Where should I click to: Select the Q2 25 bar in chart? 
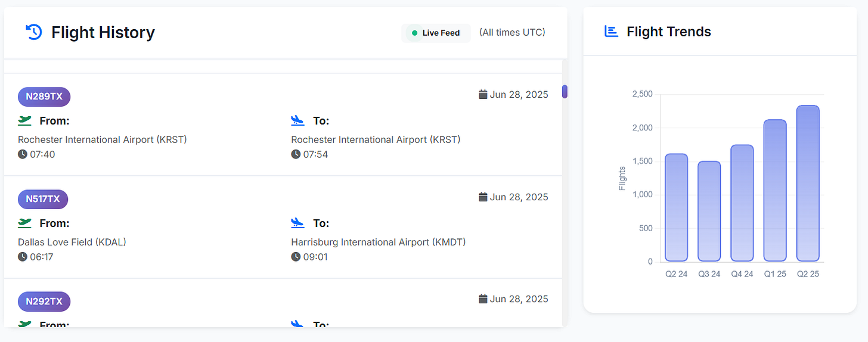(808, 184)
